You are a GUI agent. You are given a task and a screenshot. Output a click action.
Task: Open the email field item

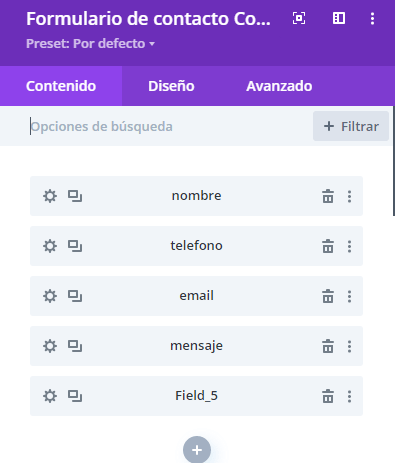(x=196, y=296)
